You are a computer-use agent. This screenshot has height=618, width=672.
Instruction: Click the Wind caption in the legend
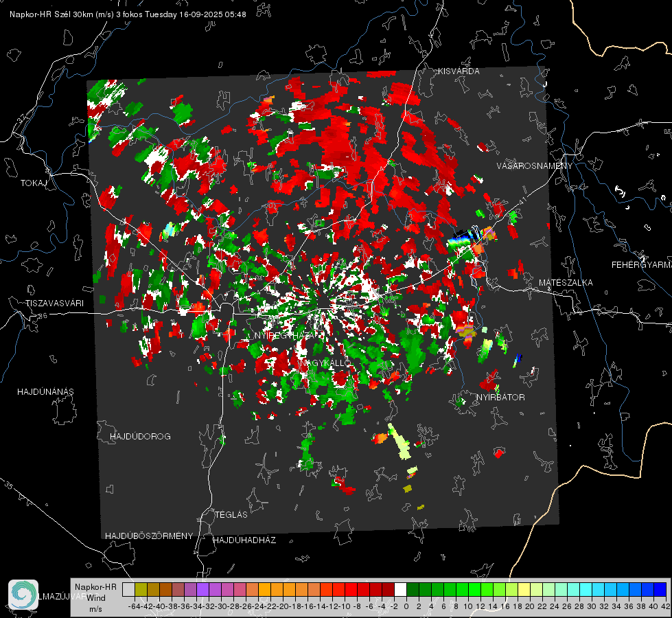point(96,597)
